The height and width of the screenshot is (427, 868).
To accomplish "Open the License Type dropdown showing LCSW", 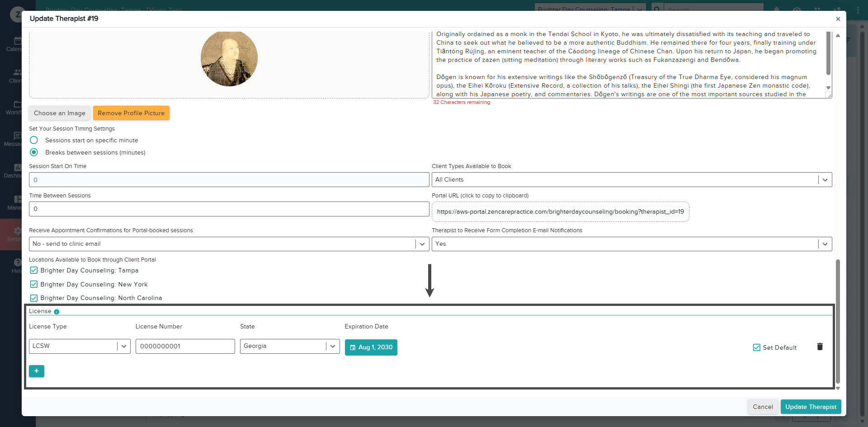I will click(80, 346).
